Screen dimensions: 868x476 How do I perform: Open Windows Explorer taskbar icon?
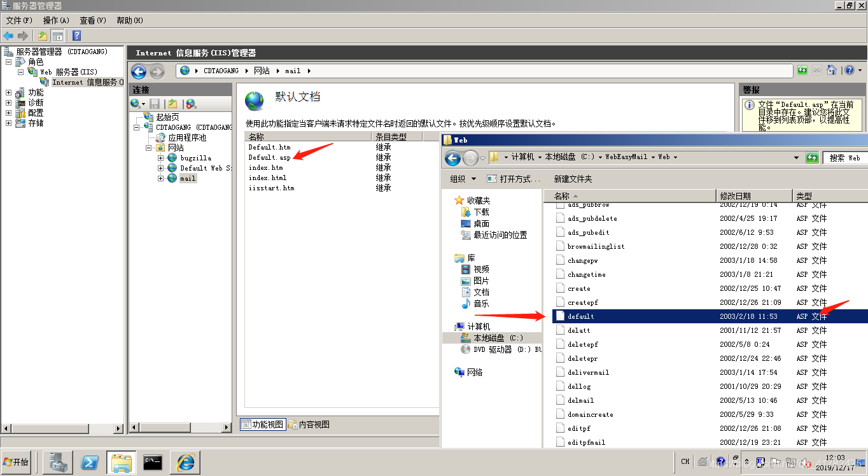point(122,463)
